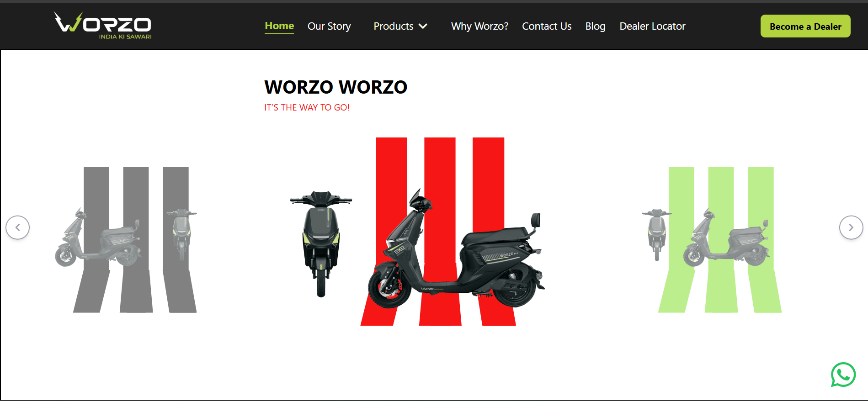
Task: Advance to next carousel slide arrow
Action: 851,227
